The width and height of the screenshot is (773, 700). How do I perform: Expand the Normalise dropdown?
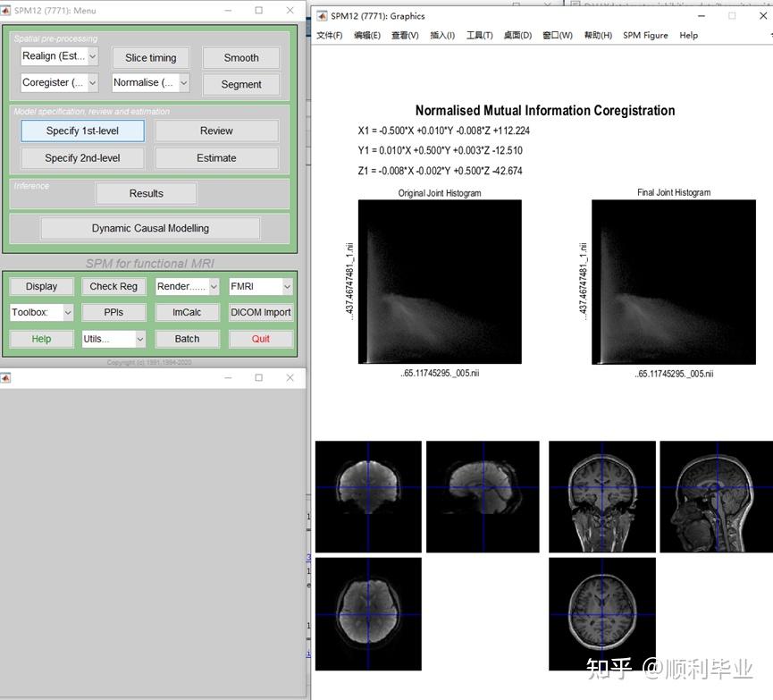pyautogui.click(x=150, y=82)
